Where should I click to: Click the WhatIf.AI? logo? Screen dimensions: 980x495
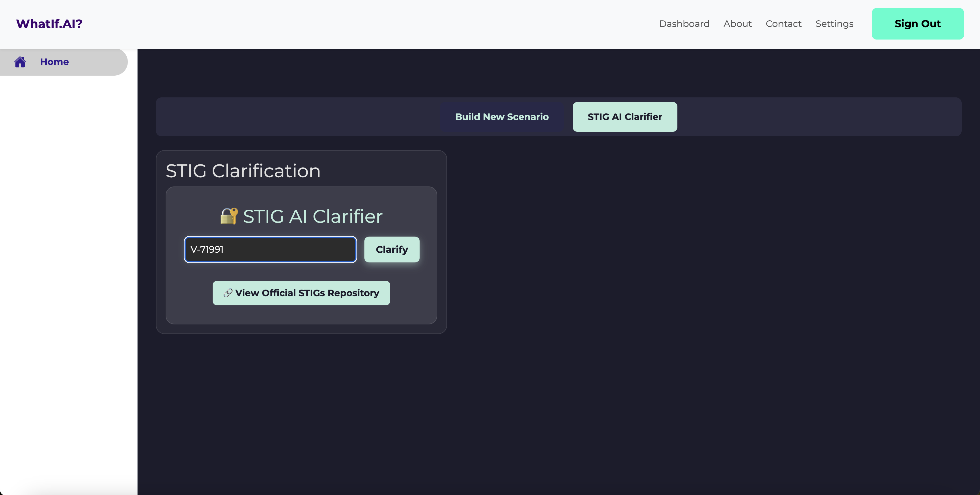pos(49,23)
